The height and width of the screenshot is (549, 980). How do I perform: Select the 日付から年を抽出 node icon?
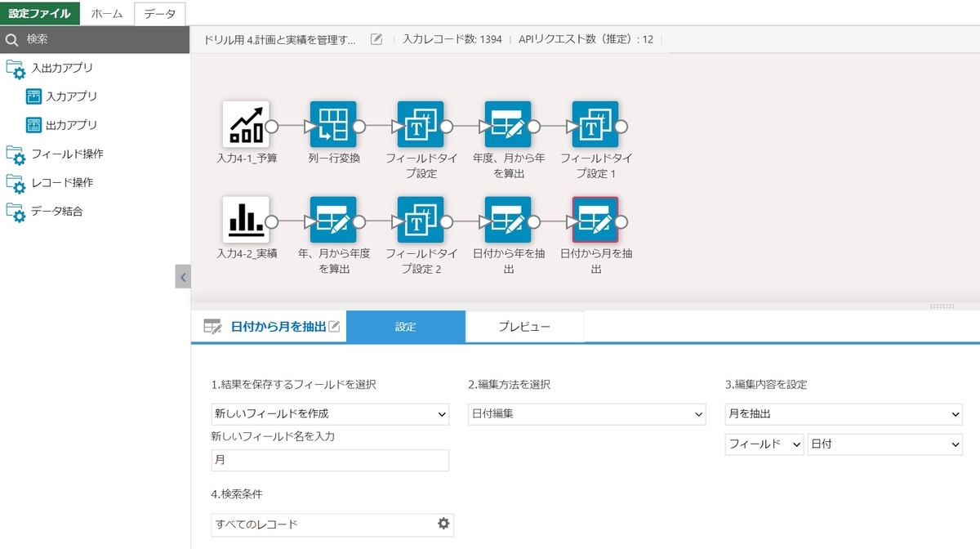coord(508,220)
